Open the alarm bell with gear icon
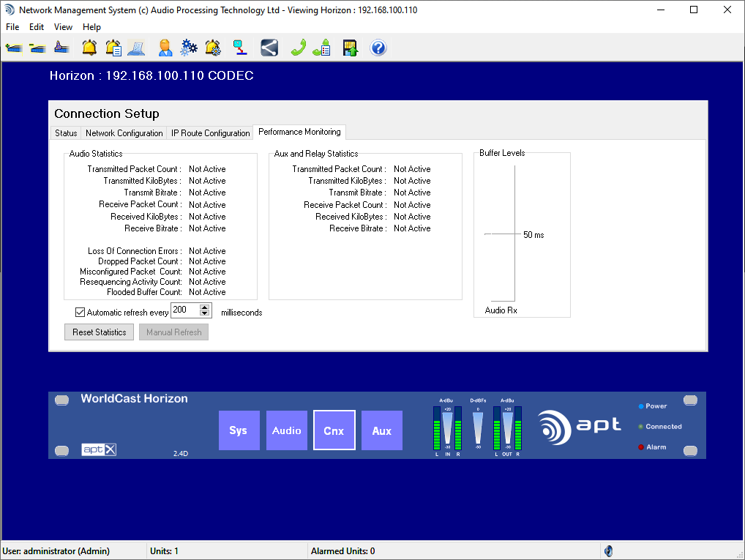This screenshot has height=560, width=745. point(213,48)
